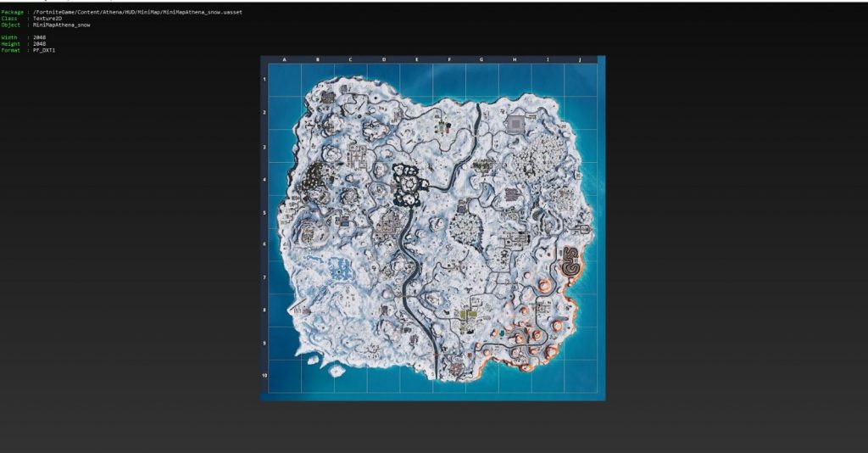Select the "Texture2D" class value
This screenshot has height=453, width=868.
coord(47,19)
